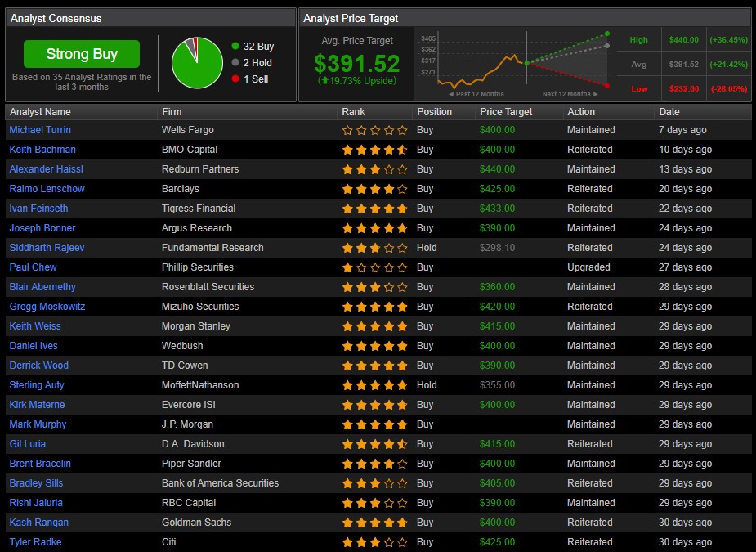Click Keith Bachman's star rating

(374, 150)
